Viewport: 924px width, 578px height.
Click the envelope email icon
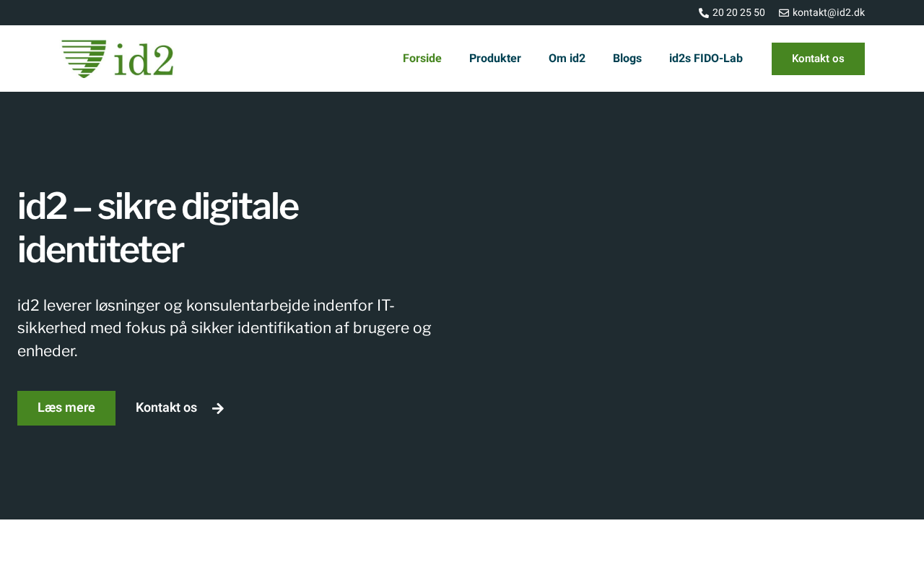pos(784,13)
